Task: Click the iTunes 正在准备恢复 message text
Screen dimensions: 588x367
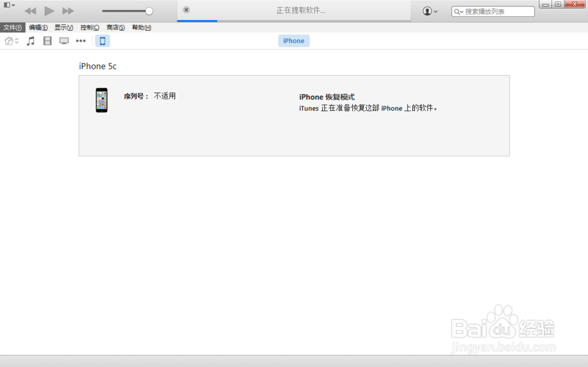Action: tap(368, 108)
